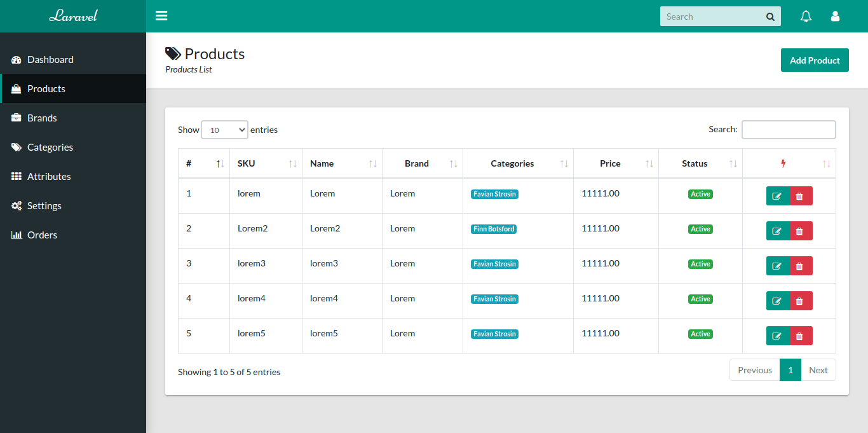The image size is (868, 433).
Task: Edit the product lorem (row 1)
Action: pos(778,196)
